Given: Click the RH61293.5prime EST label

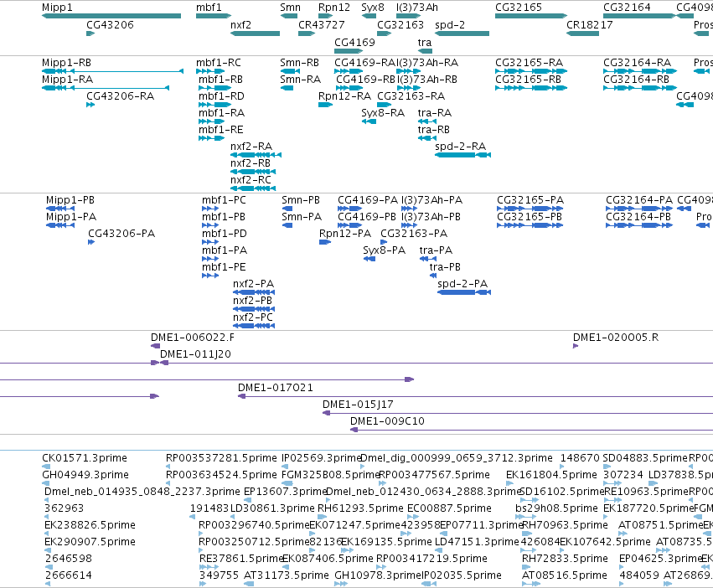Looking at the screenshot, I should [x=360, y=508].
